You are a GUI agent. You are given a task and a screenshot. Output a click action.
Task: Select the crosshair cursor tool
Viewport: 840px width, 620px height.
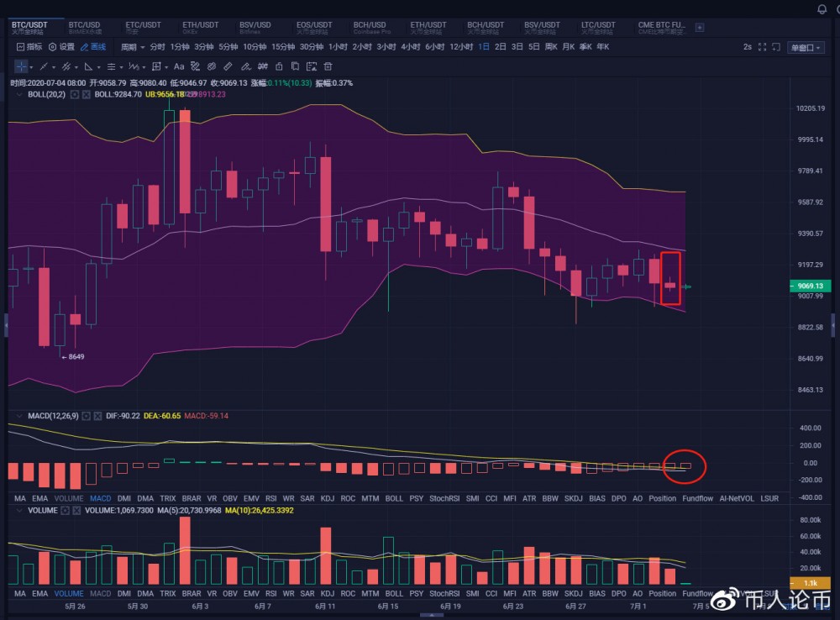[21, 66]
